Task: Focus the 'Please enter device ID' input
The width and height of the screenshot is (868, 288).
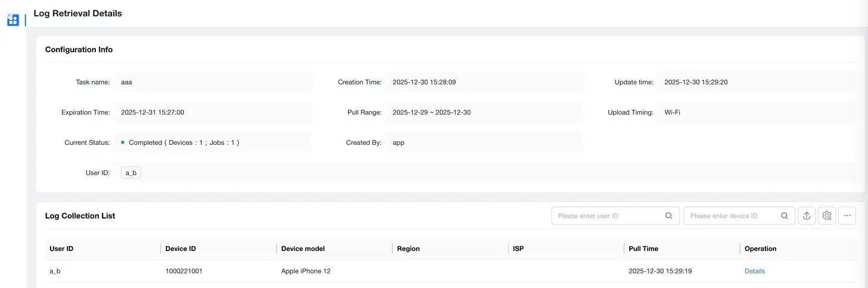Action: click(x=732, y=216)
